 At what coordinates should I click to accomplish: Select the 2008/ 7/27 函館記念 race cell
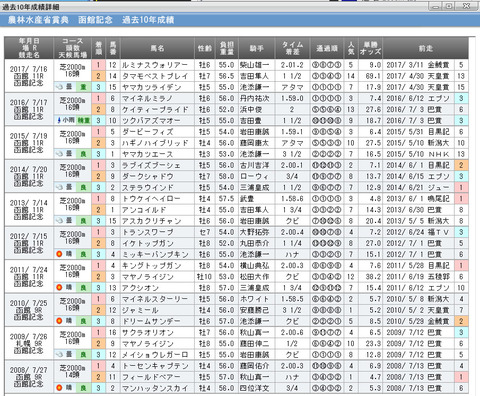[x=29, y=377]
